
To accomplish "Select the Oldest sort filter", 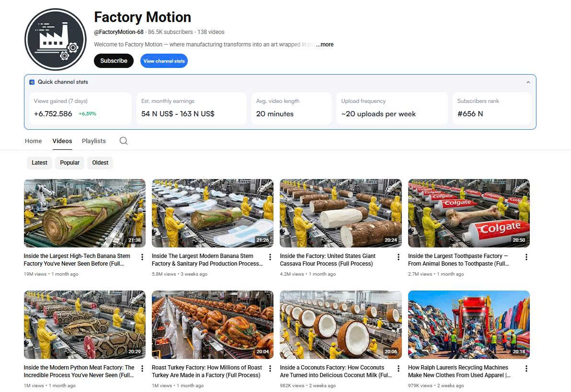I will pyautogui.click(x=100, y=163).
